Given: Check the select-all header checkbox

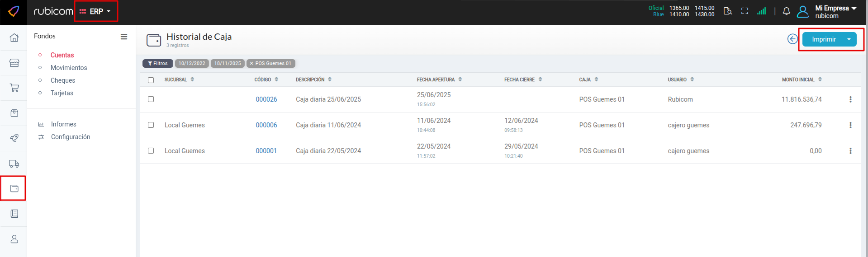Looking at the screenshot, I should (151, 80).
